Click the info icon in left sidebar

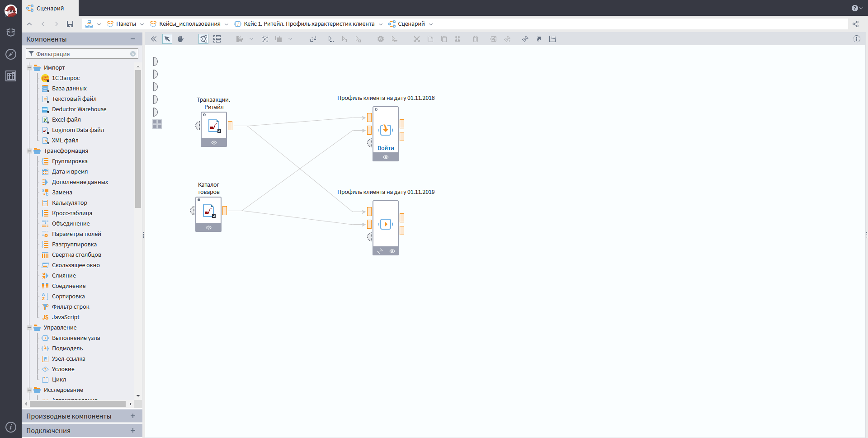[x=11, y=427]
